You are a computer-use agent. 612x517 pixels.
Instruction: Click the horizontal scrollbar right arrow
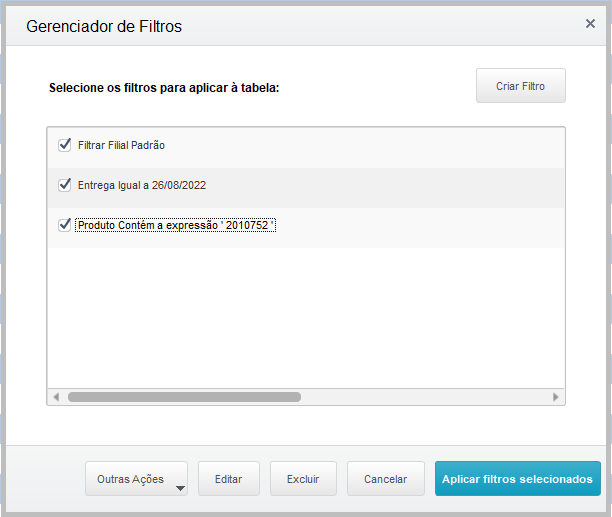(556, 397)
